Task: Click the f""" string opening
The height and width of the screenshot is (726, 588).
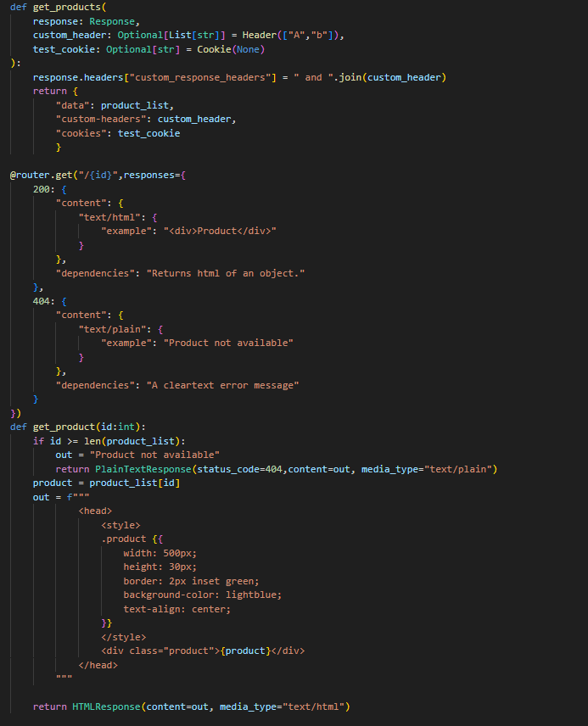Action: pyautogui.click(x=78, y=497)
